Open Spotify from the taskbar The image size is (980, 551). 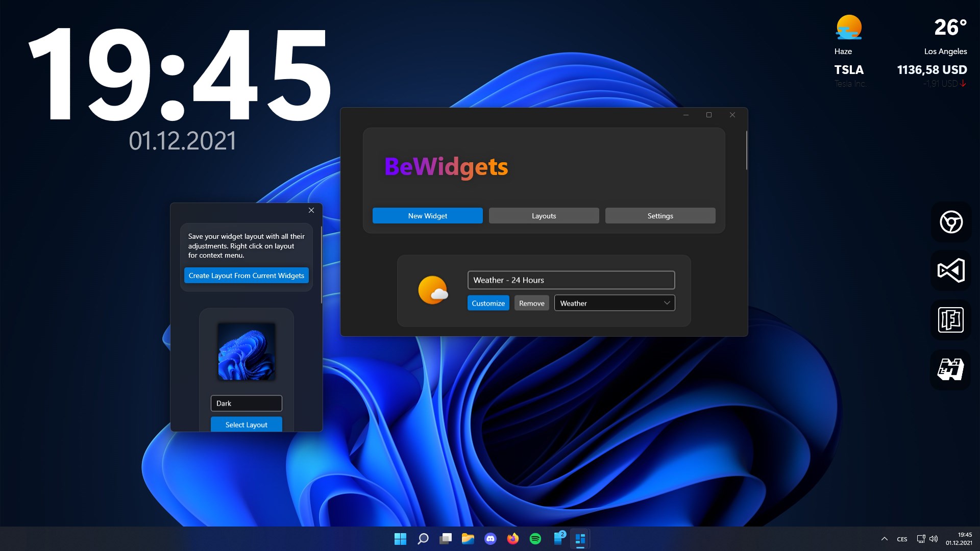pyautogui.click(x=535, y=539)
